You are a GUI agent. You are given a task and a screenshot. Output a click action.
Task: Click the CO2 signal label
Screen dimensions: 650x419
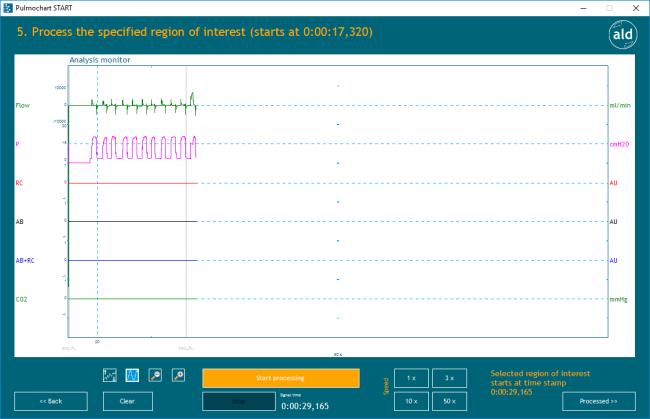coord(21,299)
